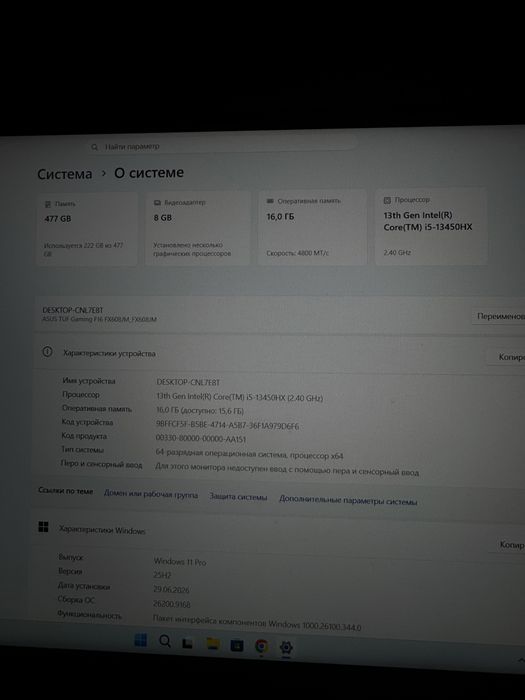Switch to Google Chrome in taskbar
The height and width of the screenshot is (700, 525).
(262, 646)
